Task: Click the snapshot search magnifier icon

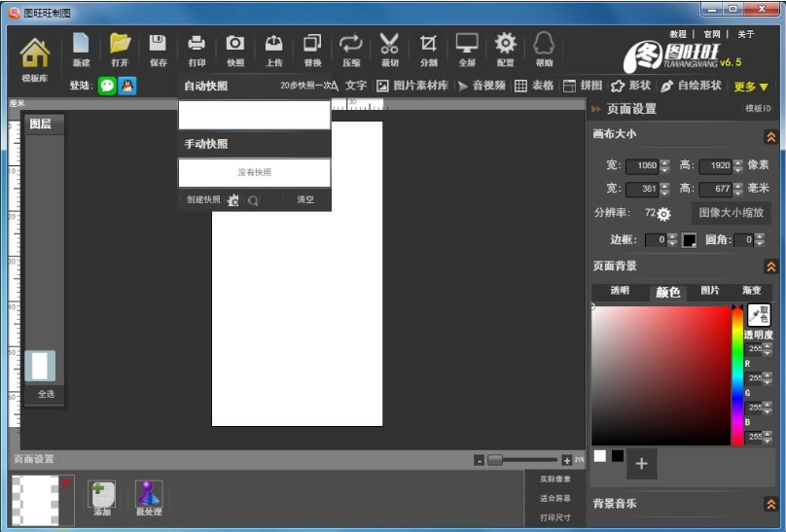Action: point(253,201)
